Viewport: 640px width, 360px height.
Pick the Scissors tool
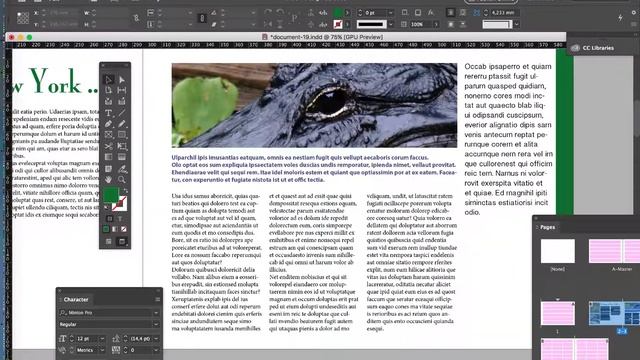click(x=109, y=146)
